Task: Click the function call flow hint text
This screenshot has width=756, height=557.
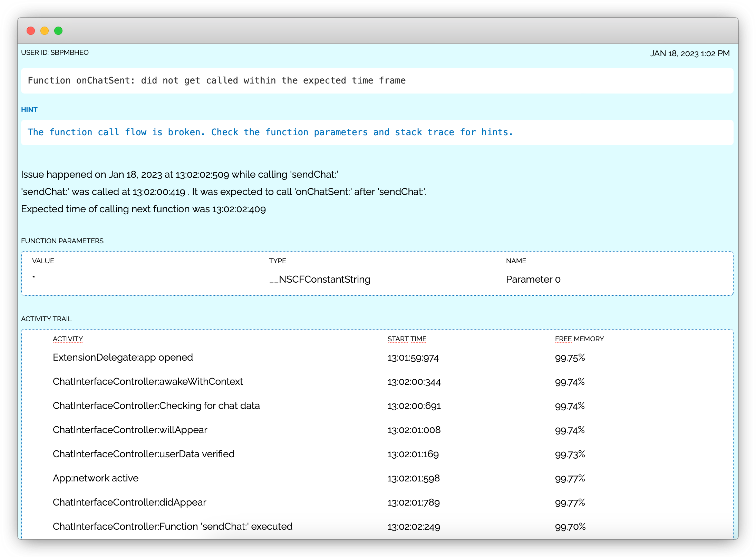Action: click(270, 132)
